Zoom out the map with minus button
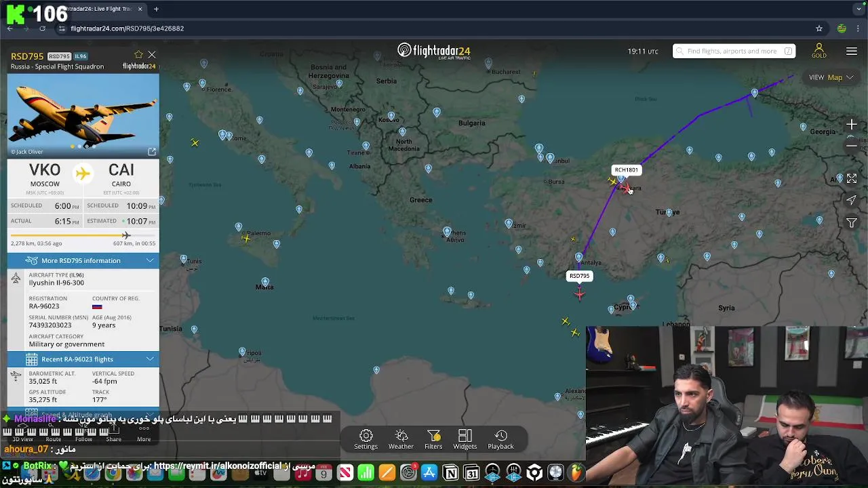The image size is (868, 488). tap(852, 145)
